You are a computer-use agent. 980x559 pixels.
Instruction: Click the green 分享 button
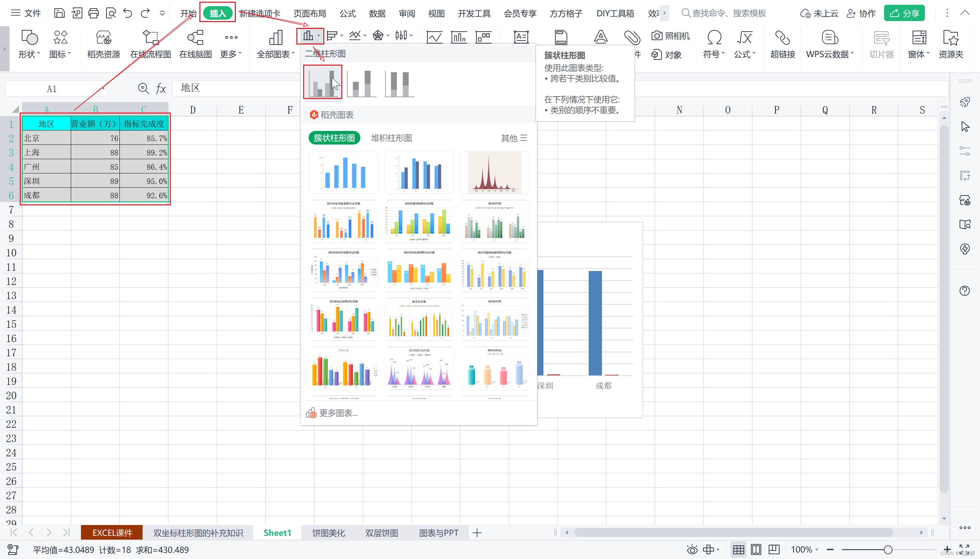point(904,14)
